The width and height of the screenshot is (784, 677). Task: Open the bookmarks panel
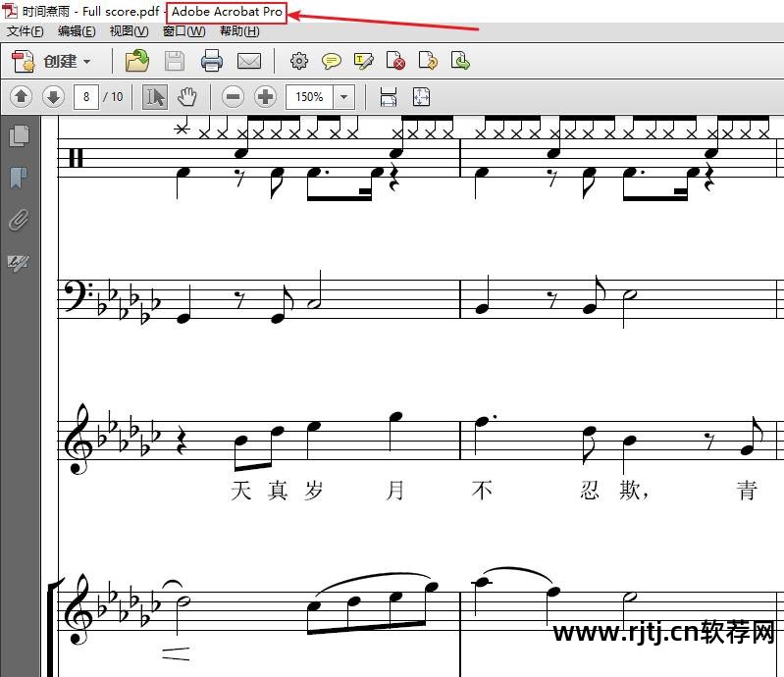pos(19,178)
